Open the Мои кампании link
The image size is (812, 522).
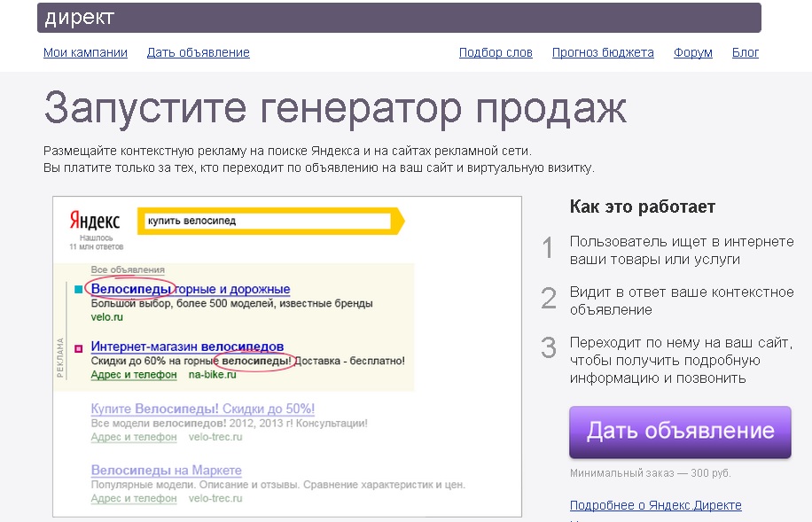[x=85, y=52]
